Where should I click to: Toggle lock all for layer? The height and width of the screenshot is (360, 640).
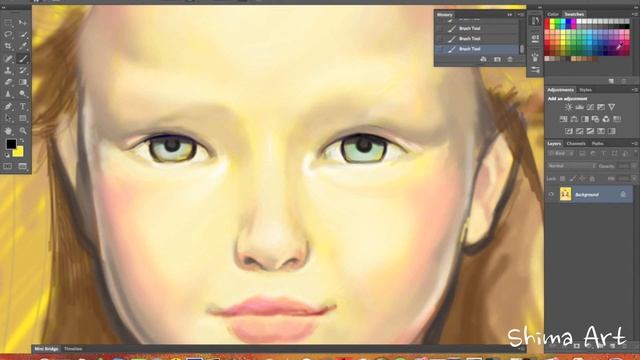tap(592, 179)
